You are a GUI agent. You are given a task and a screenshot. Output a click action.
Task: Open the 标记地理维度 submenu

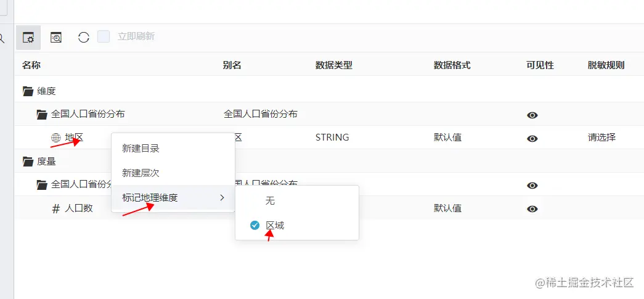tap(173, 198)
